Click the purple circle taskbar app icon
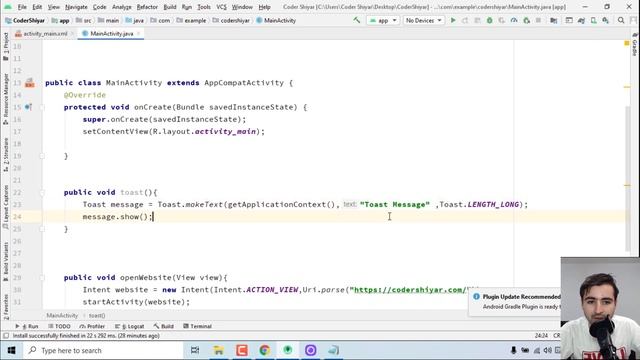 tap(311, 350)
